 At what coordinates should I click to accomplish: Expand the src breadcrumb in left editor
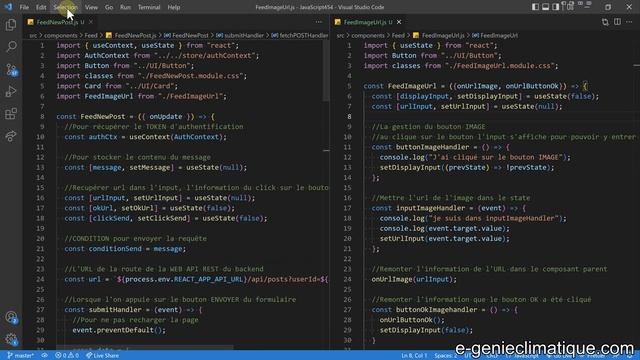pos(33,36)
